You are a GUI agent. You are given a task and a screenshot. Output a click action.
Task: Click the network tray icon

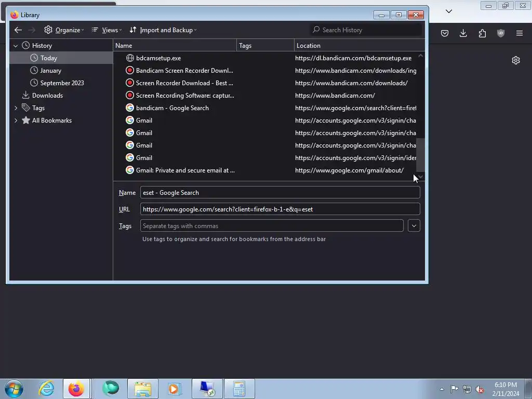point(467,389)
